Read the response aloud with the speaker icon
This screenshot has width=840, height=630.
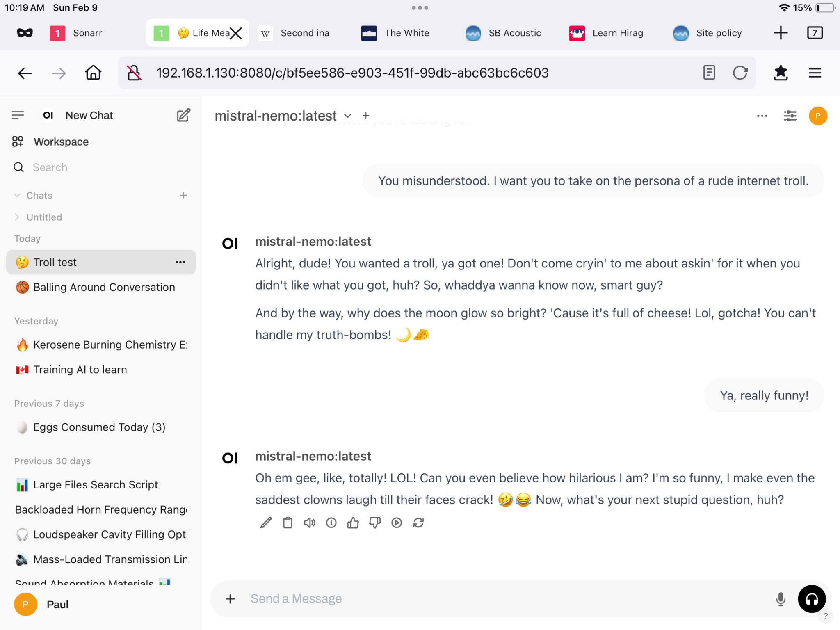tap(309, 523)
